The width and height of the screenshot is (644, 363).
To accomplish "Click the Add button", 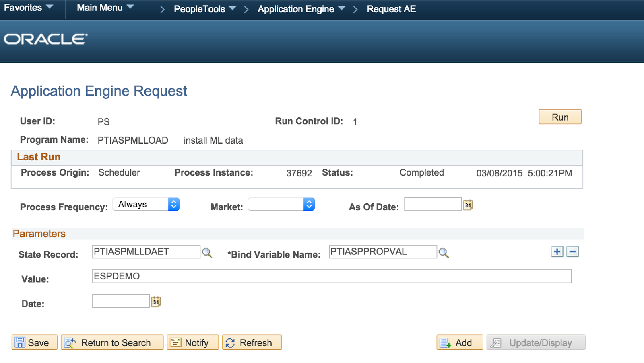I will click(459, 342).
